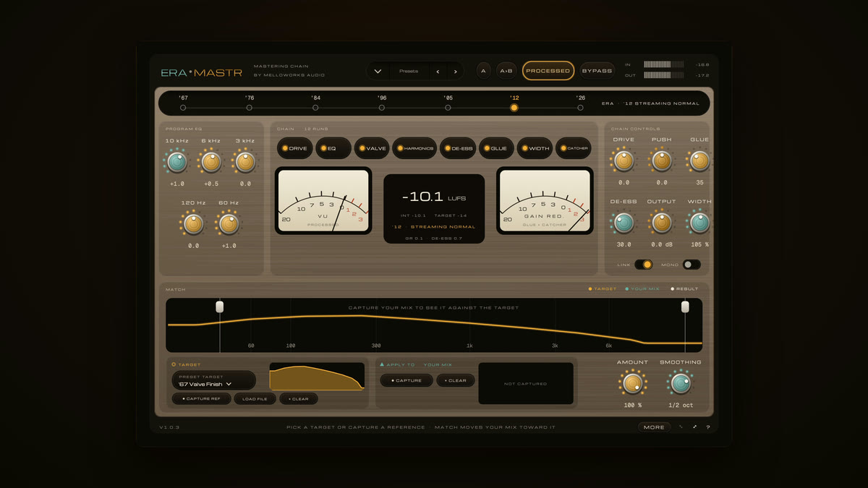Click the Drive knob in Chain Controls
Image resolution: width=868 pixels, height=488 pixels.
click(x=624, y=160)
